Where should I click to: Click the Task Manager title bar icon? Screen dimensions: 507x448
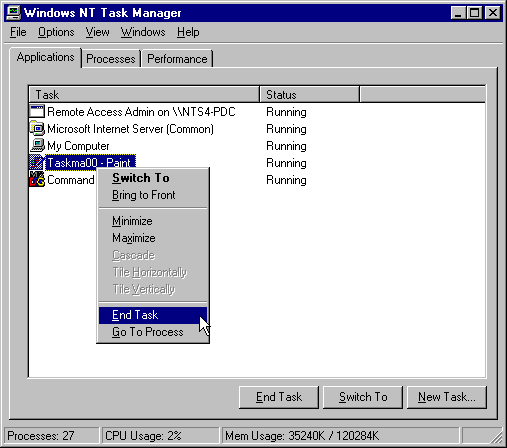pos(14,13)
